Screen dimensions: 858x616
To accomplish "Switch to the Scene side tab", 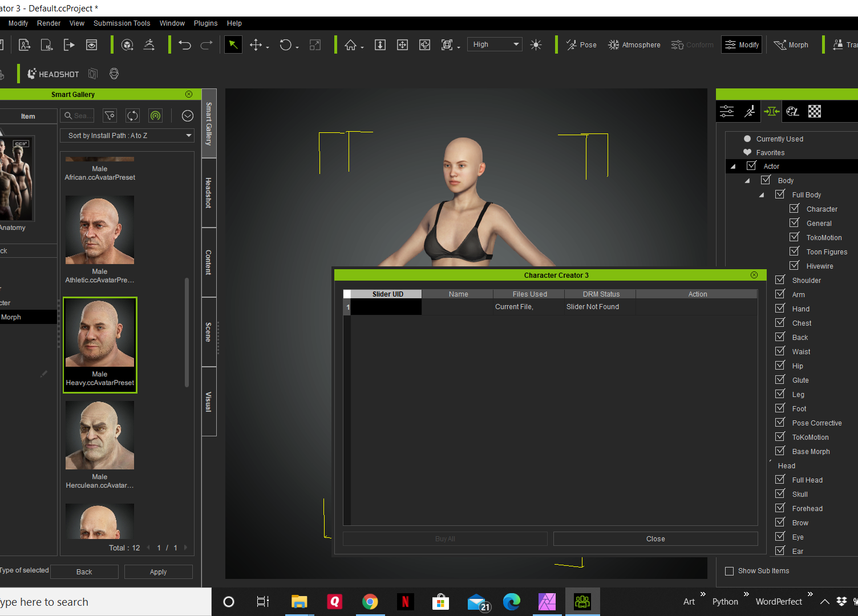I will click(x=209, y=332).
